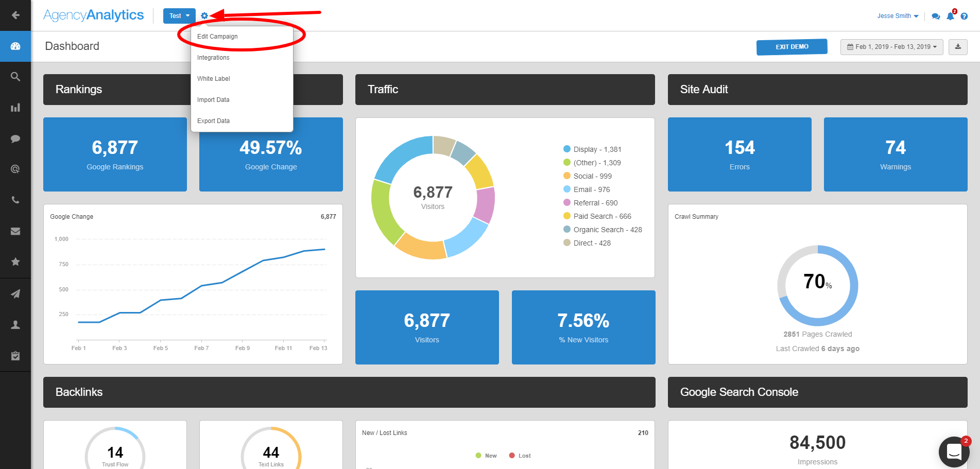The image size is (980, 469).
Task: Open the Jesse Smith user menu
Action: click(x=898, y=16)
